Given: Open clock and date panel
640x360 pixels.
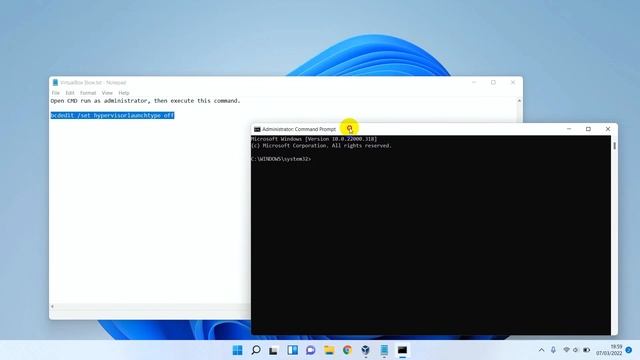Looking at the screenshot, I should click(609, 350).
